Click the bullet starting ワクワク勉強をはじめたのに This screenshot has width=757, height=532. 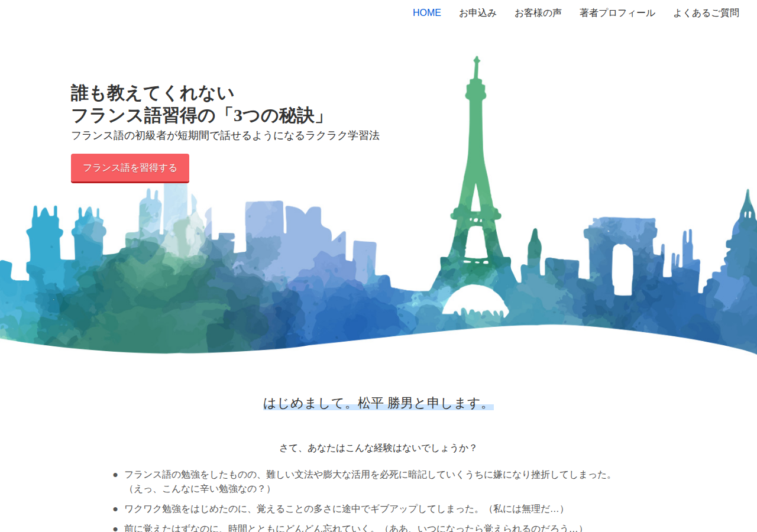(347, 509)
